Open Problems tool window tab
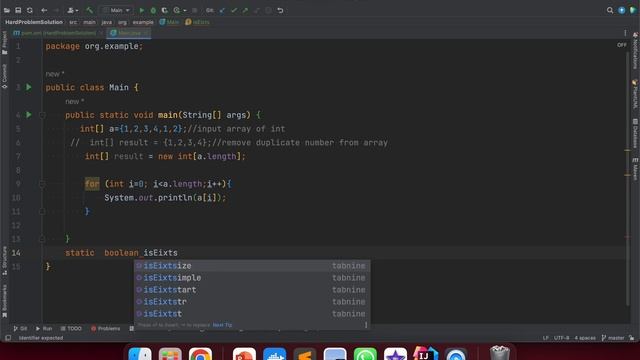 pyautogui.click(x=105, y=329)
